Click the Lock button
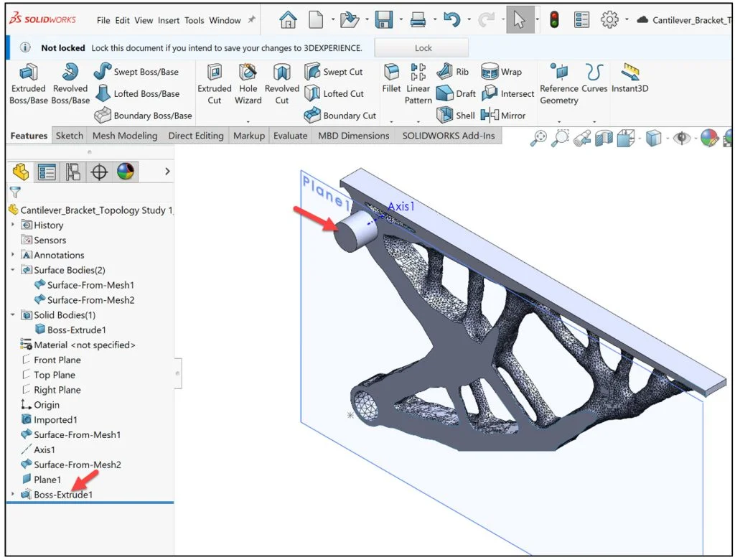The width and height of the screenshot is (735, 560). (421, 47)
